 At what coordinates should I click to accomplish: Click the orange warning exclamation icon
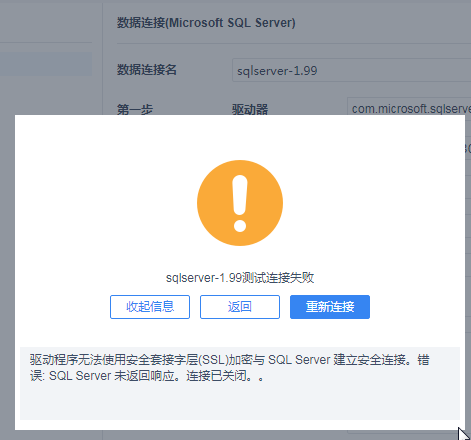coord(240,203)
